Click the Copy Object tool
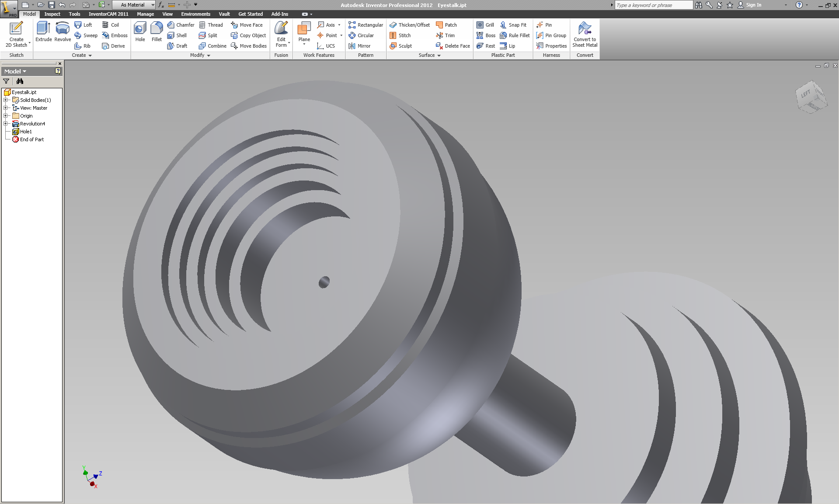Image resolution: width=839 pixels, height=504 pixels. [248, 35]
